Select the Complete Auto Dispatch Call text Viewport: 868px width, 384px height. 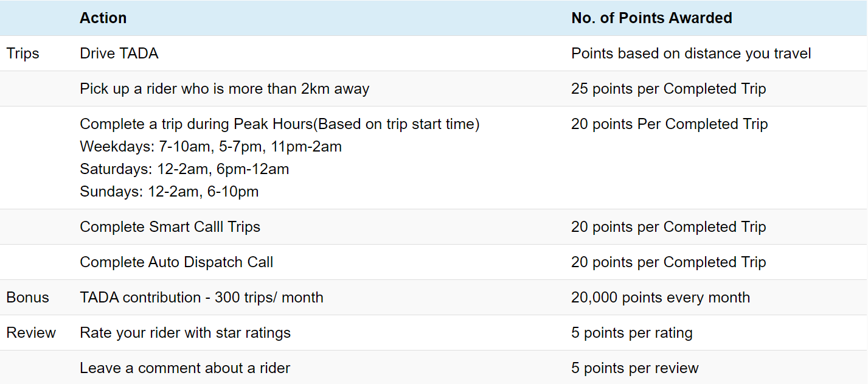point(176,262)
